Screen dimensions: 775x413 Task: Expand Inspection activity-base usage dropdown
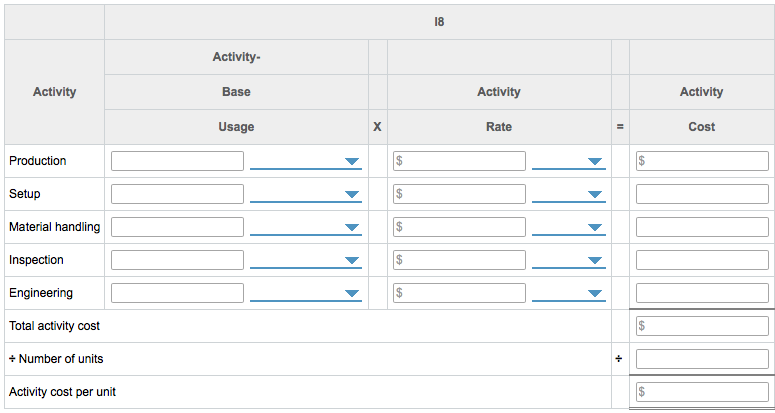click(x=305, y=260)
